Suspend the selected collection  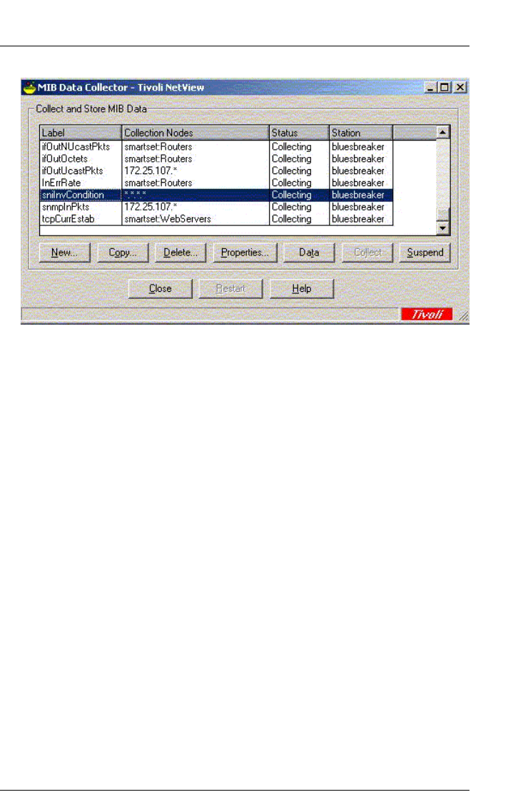[x=425, y=253]
